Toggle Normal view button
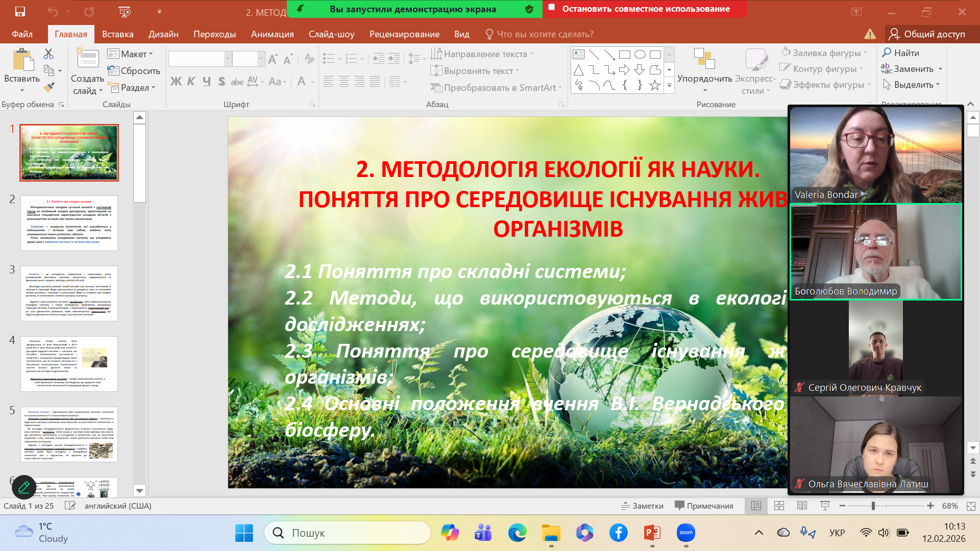The height and width of the screenshot is (551, 980). (x=756, y=506)
